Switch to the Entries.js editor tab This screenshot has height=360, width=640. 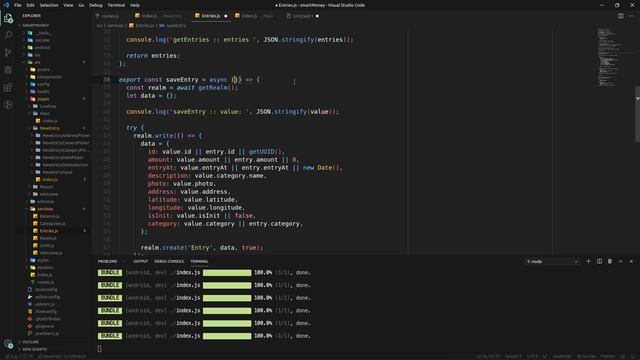211,16
